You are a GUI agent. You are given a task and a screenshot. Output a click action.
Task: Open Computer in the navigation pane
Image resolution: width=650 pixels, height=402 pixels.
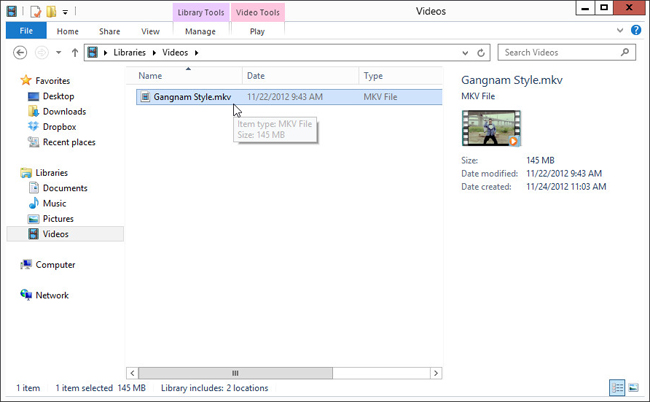(x=55, y=265)
